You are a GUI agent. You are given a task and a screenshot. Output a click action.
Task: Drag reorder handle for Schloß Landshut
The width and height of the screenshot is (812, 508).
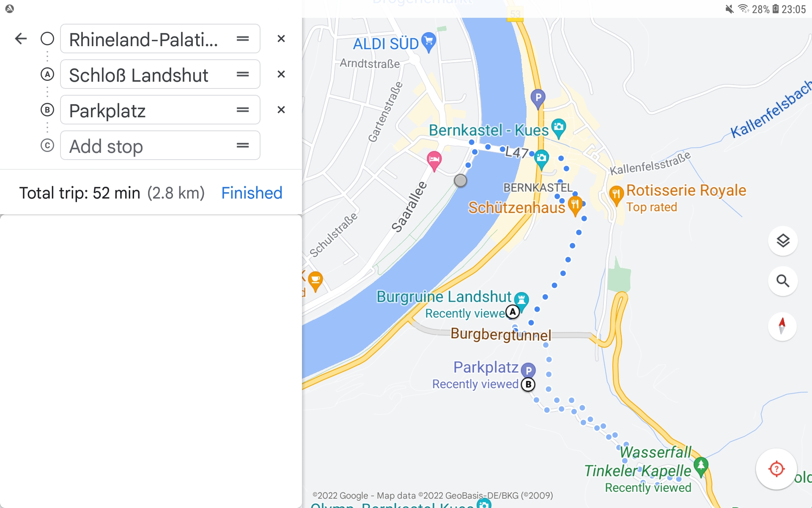(x=243, y=75)
